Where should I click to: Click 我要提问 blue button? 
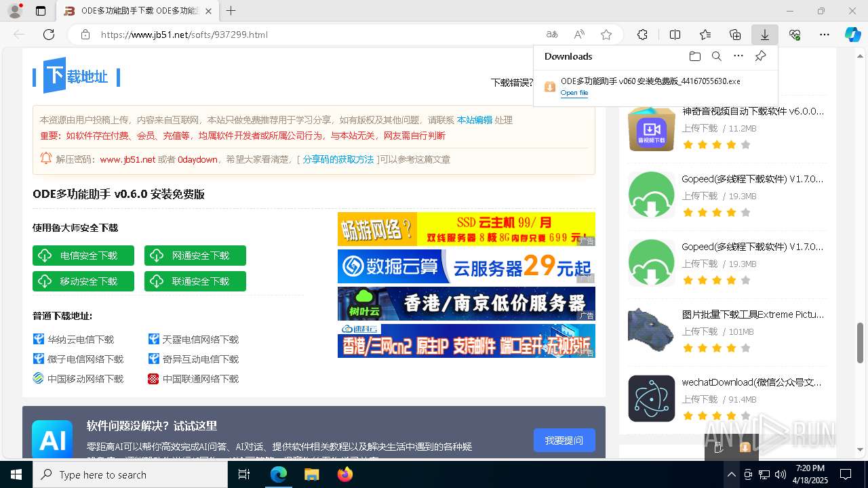tap(564, 441)
